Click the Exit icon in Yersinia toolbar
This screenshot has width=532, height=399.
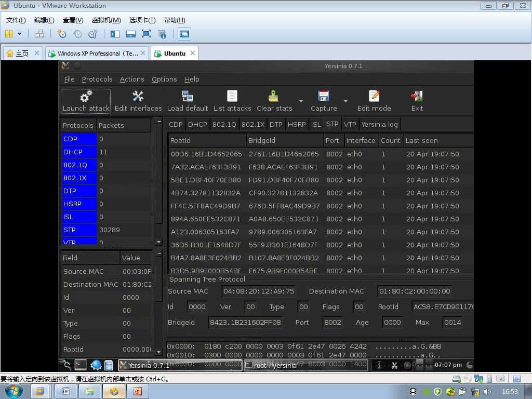point(417,96)
